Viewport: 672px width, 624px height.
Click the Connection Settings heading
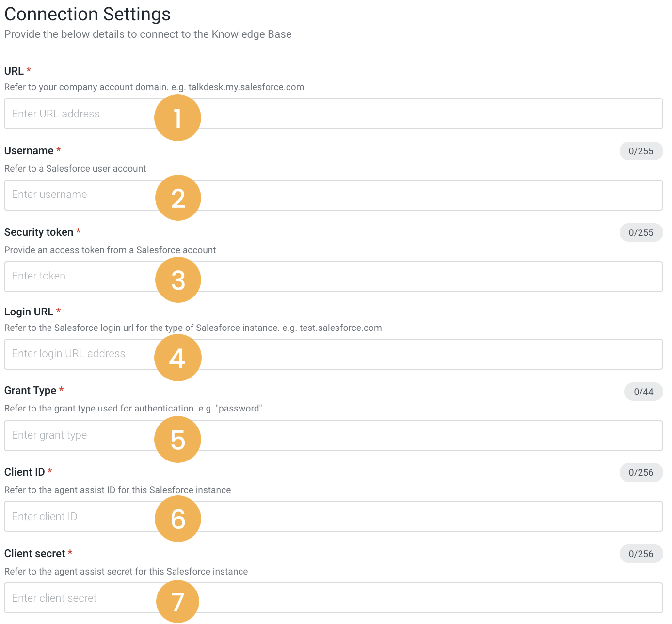tap(87, 14)
